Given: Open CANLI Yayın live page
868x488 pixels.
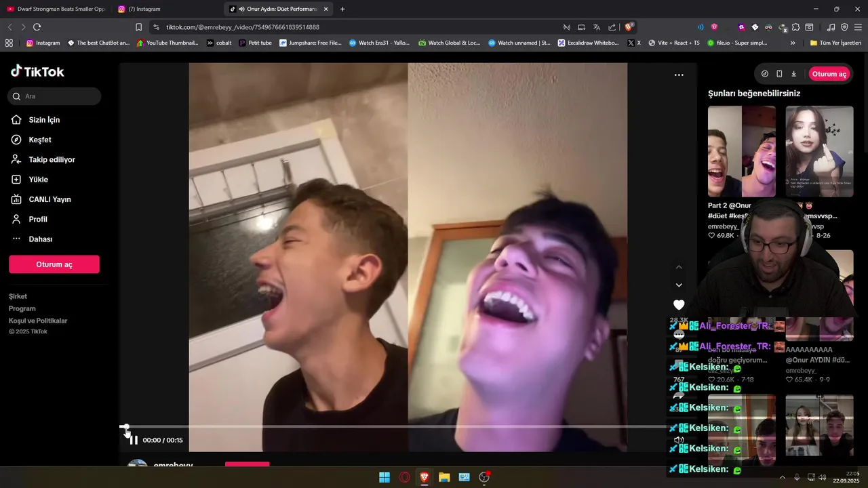Looking at the screenshot, I should click(x=50, y=199).
